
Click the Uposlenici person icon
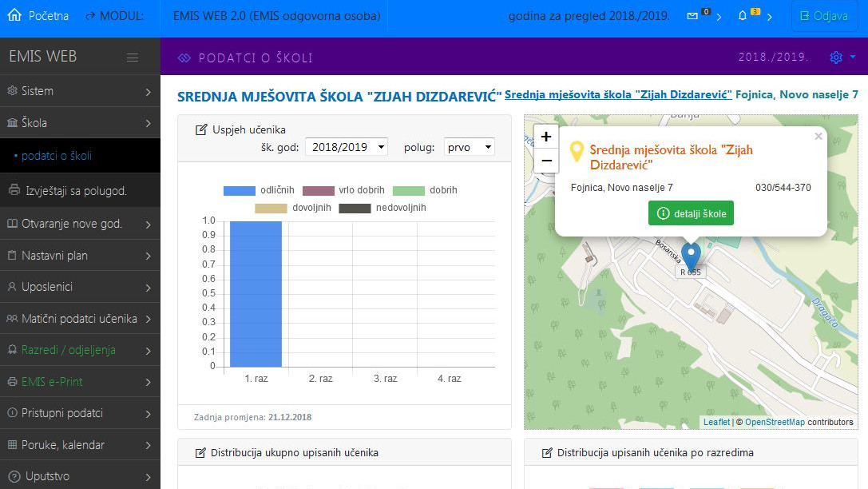pos(12,287)
